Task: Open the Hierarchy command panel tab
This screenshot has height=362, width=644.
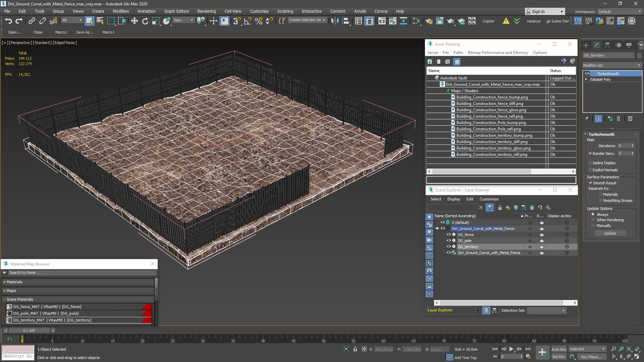Action: click(607, 45)
